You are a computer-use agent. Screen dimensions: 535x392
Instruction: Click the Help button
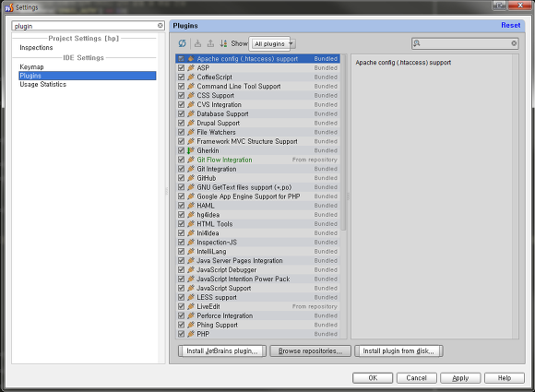[x=505, y=378]
